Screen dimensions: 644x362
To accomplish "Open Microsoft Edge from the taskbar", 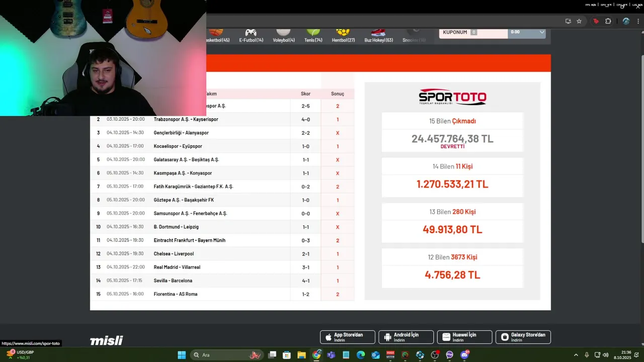I will click(x=361, y=355).
